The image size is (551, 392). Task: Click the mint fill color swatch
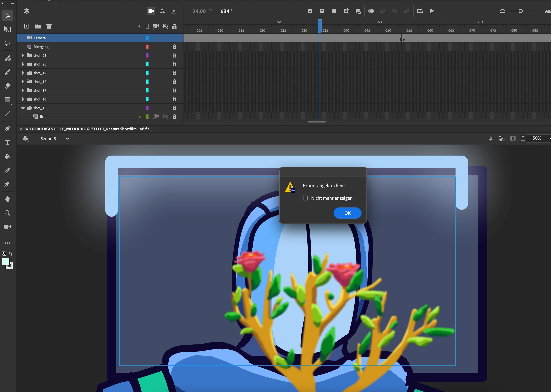coord(6,262)
